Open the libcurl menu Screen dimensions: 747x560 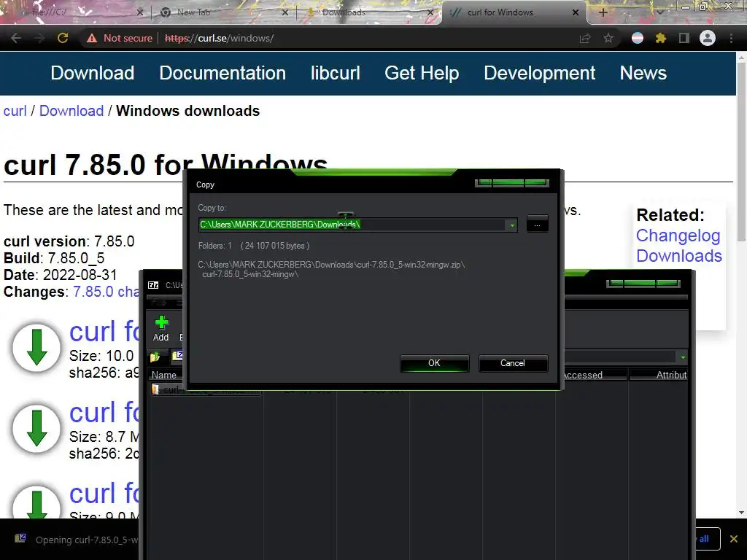336,73
